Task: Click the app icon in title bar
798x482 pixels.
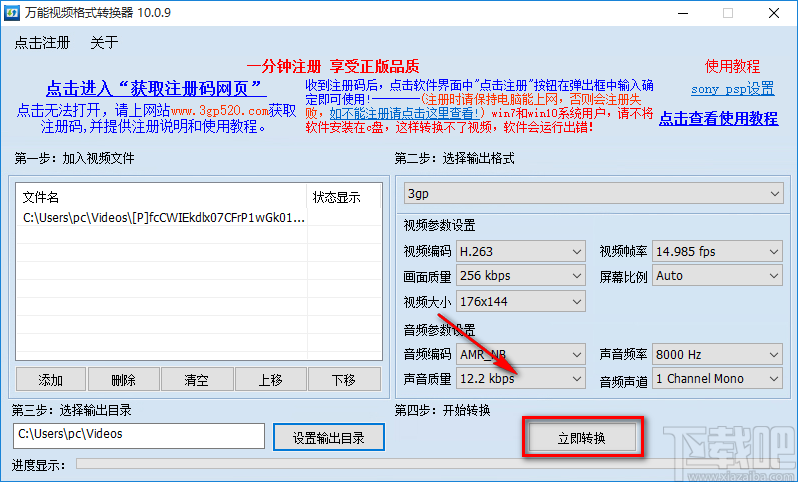Action: click(12, 13)
